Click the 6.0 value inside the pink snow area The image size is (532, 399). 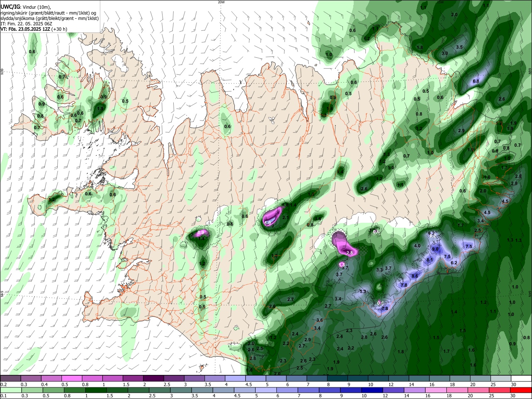268,223
